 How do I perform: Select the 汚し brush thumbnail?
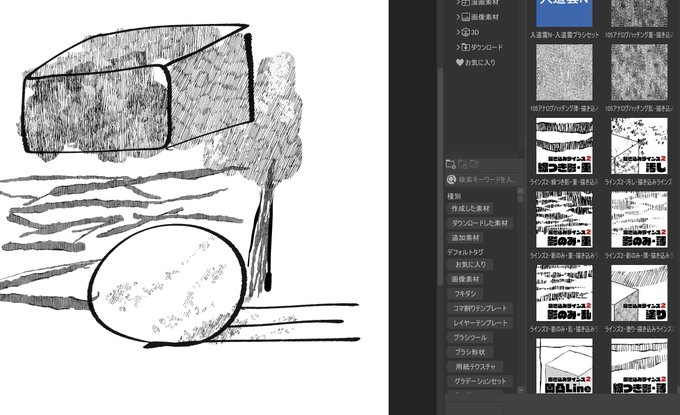point(639,146)
